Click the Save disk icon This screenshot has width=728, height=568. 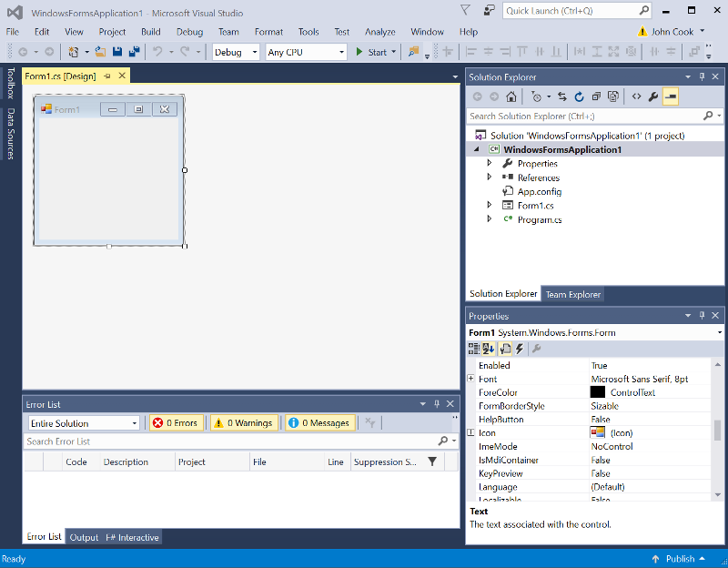tap(117, 52)
